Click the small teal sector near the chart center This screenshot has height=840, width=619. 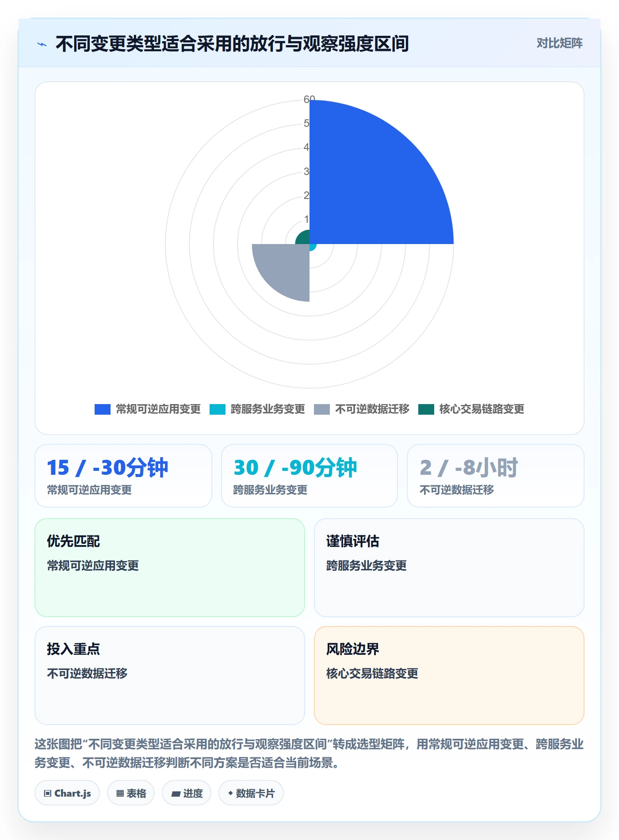coord(304,239)
